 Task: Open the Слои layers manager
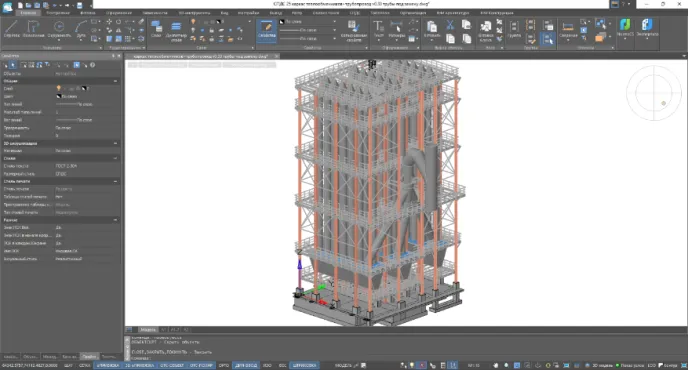(156, 29)
